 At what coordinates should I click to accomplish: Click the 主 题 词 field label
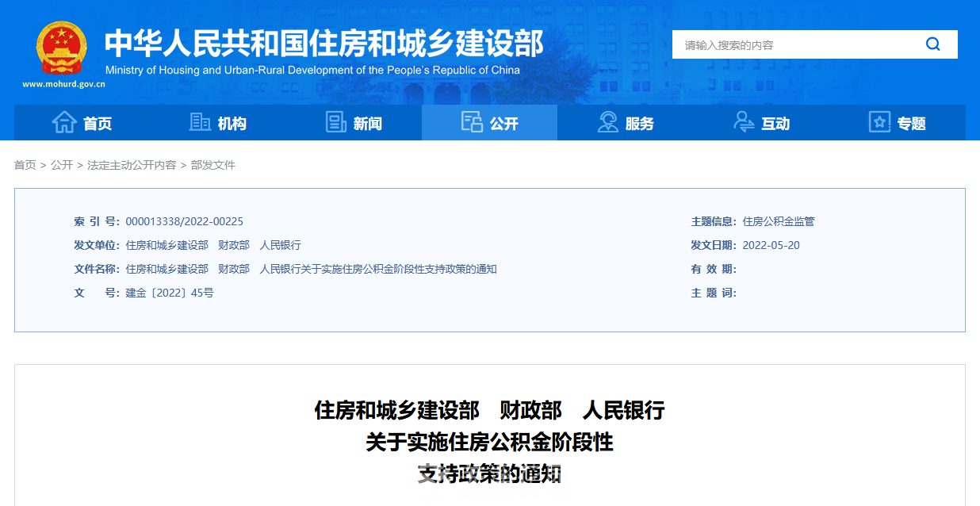(714, 293)
